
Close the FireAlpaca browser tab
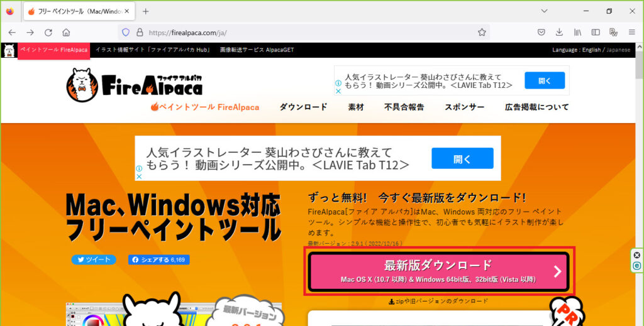pyautogui.click(x=127, y=11)
